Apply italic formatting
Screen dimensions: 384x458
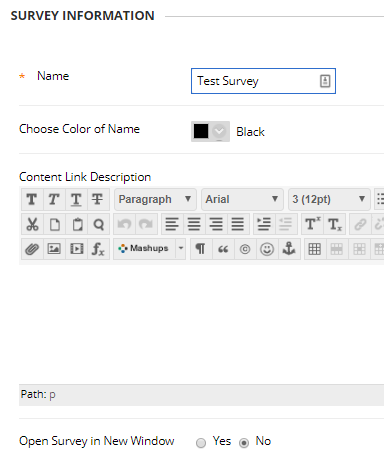(54, 199)
